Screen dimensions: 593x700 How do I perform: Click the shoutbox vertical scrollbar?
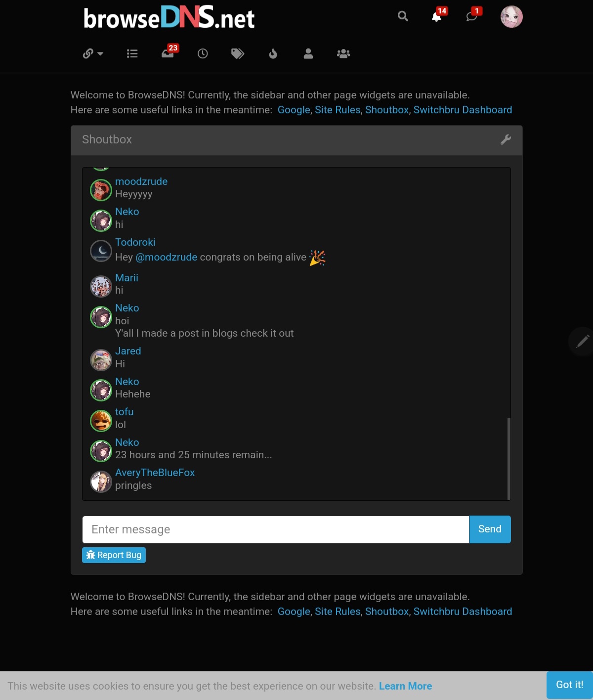coord(508,459)
